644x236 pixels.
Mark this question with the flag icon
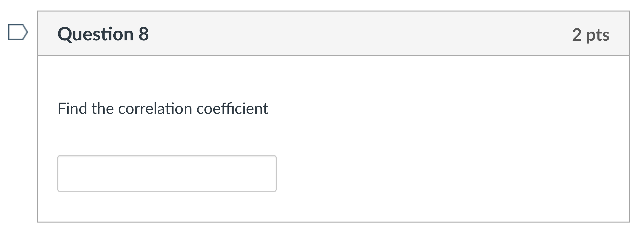tap(18, 32)
